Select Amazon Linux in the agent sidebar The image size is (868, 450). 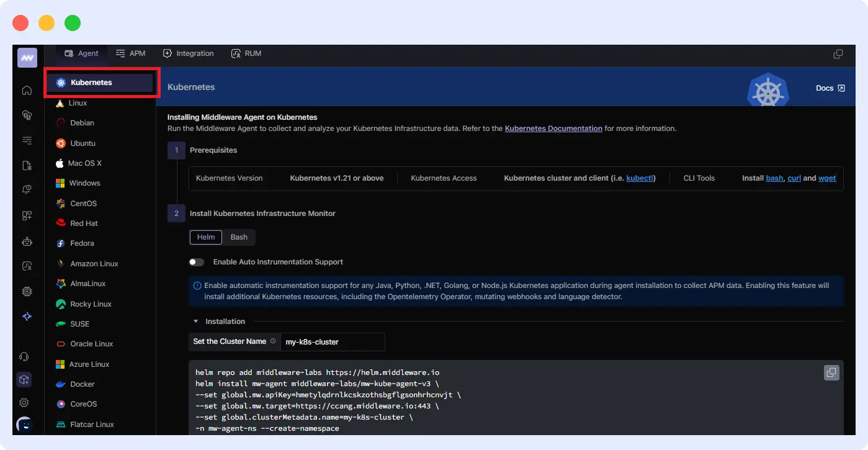[x=93, y=263]
